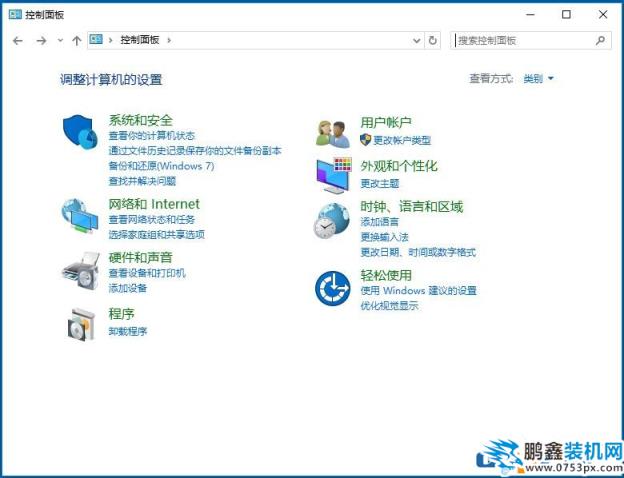
Task: Click the back navigation arrow
Action: pyautogui.click(x=18, y=41)
